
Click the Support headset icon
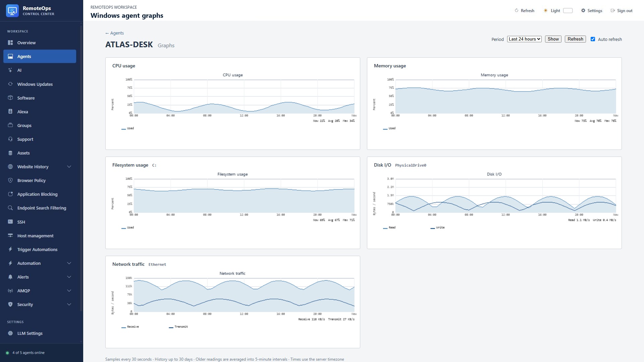[x=10, y=139]
